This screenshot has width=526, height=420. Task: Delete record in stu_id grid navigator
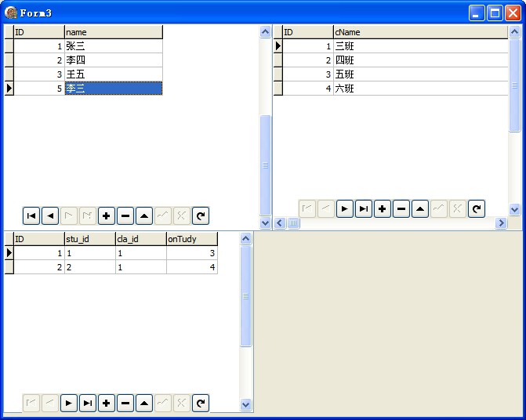pyautogui.click(x=125, y=403)
